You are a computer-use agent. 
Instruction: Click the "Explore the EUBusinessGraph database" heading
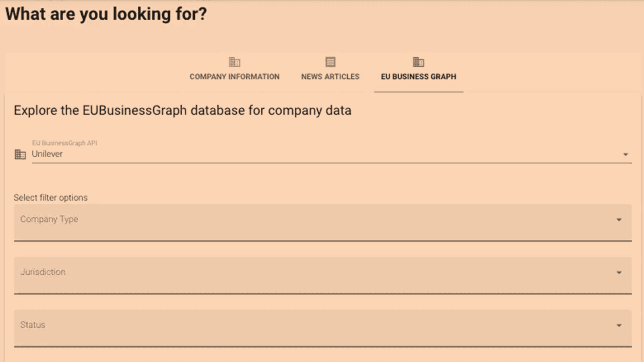[182, 111]
